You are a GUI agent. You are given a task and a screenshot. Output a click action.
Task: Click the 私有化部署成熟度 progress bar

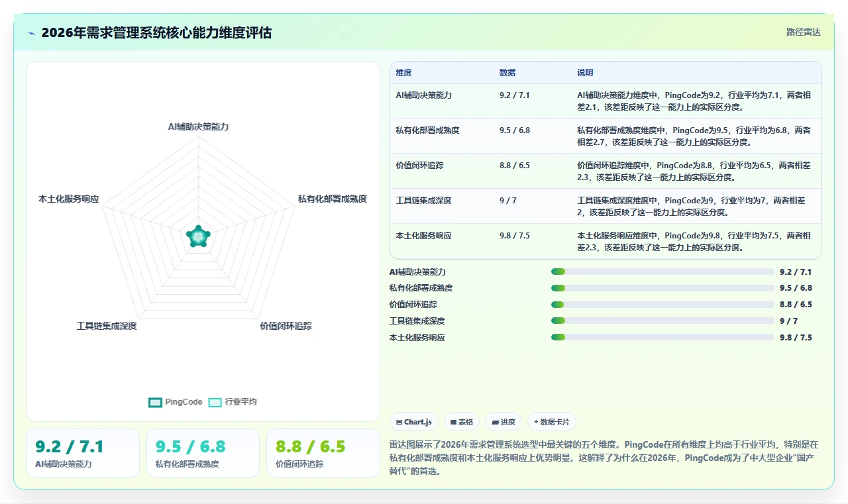[x=662, y=288]
